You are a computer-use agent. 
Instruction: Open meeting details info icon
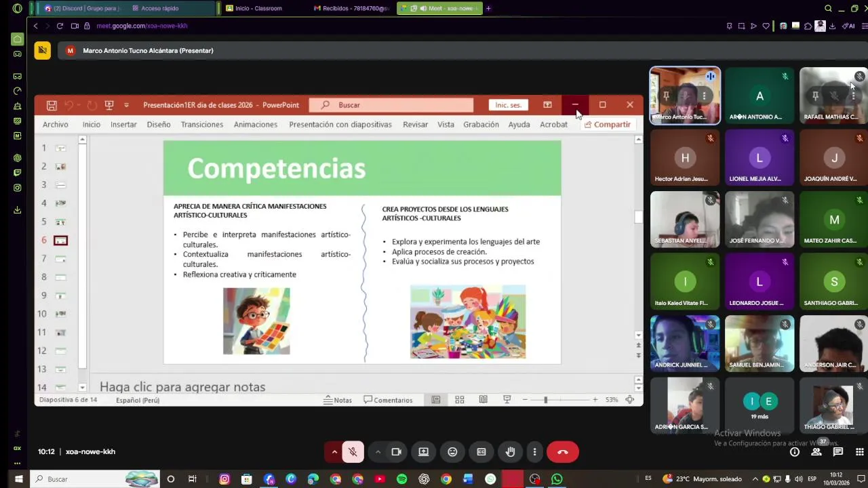795,452
